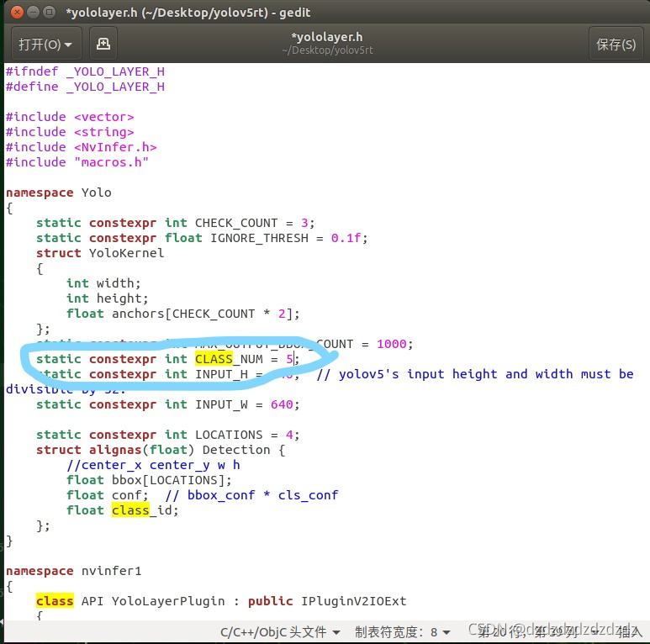Click the new document icon button

103,44
